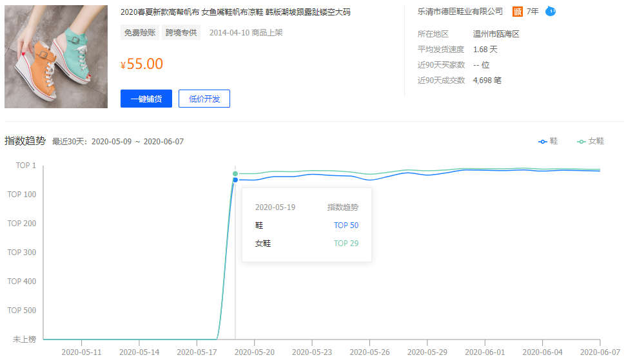The image size is (635, 364).
Task: Click TOP 50 value in tooltip
Action: click(x=346, y=225)
